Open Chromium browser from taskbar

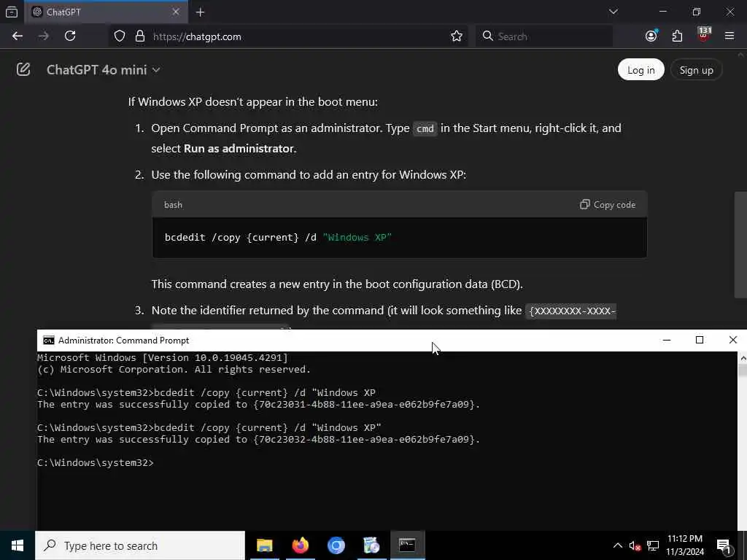coord(336,545)
